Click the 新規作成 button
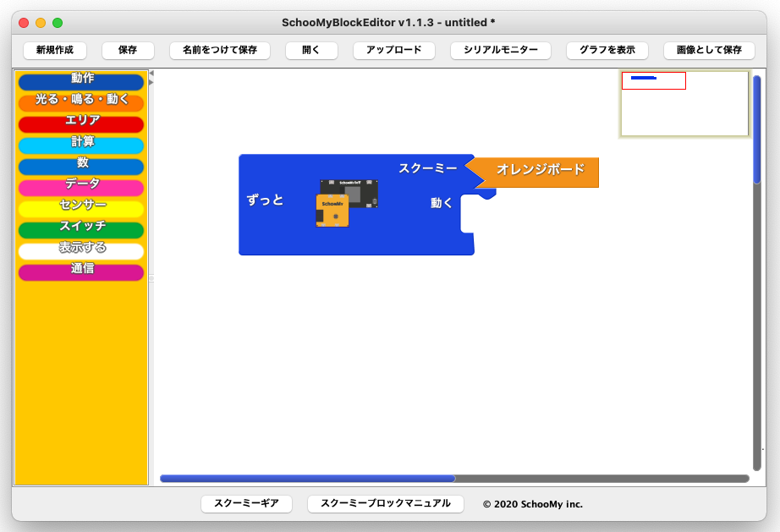Screen dimensions: 780x532 click(55, 50)
